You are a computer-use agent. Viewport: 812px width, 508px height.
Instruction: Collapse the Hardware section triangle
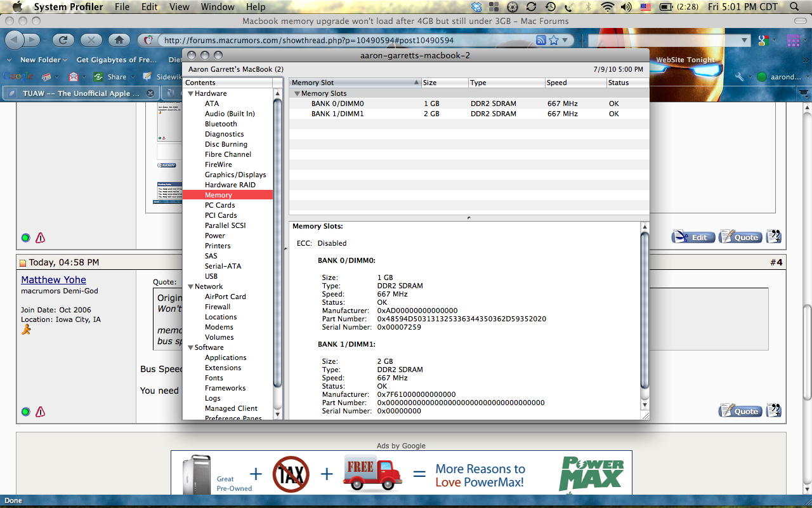point(190,93)
